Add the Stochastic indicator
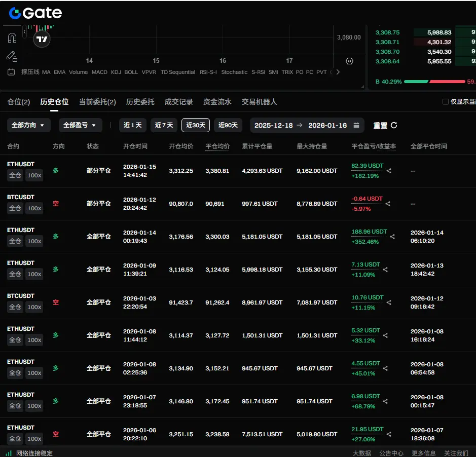476x457 pixels. pos(234,72)
